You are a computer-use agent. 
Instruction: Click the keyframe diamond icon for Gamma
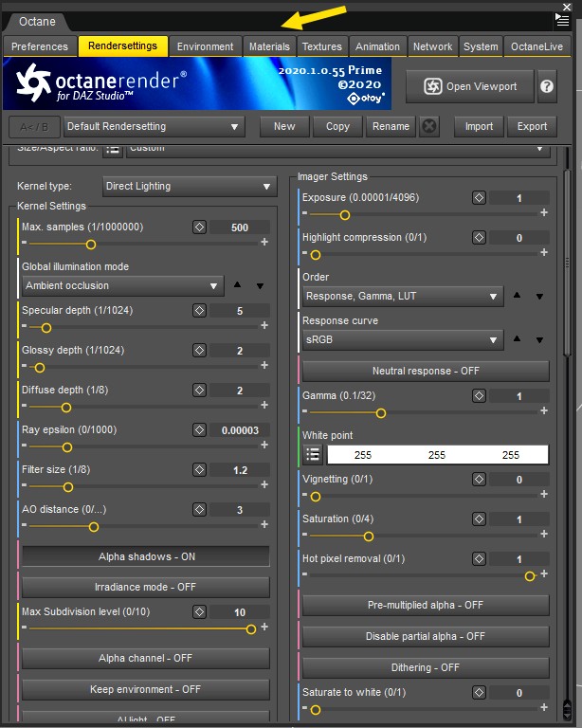[x=479, y=396]
